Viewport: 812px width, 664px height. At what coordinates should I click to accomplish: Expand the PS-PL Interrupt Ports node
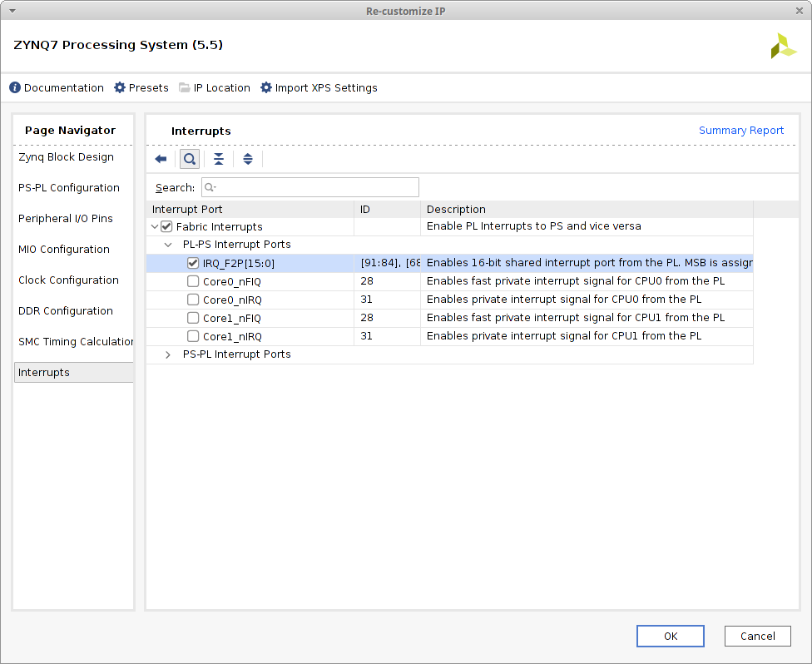pyautogui.click(x=169, y=354)
